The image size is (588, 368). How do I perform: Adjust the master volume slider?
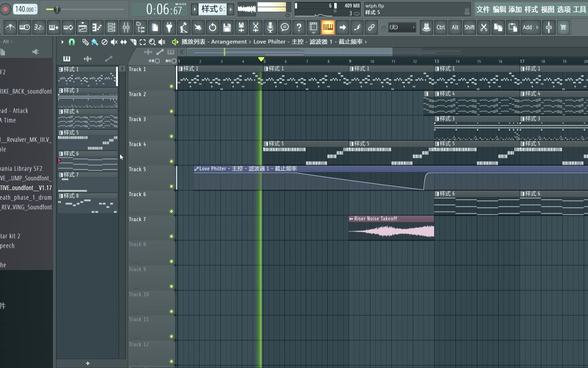(57, 9)
